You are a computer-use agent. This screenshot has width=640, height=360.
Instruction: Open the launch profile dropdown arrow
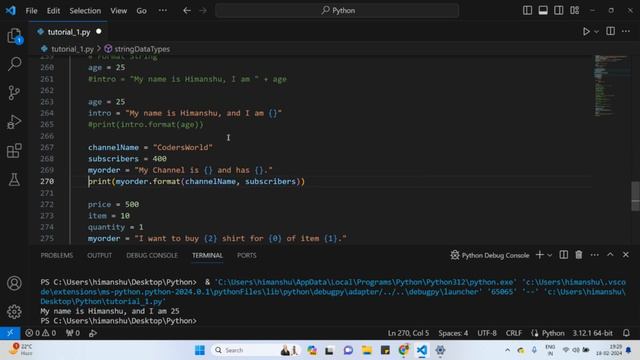(x=550, y=255)
